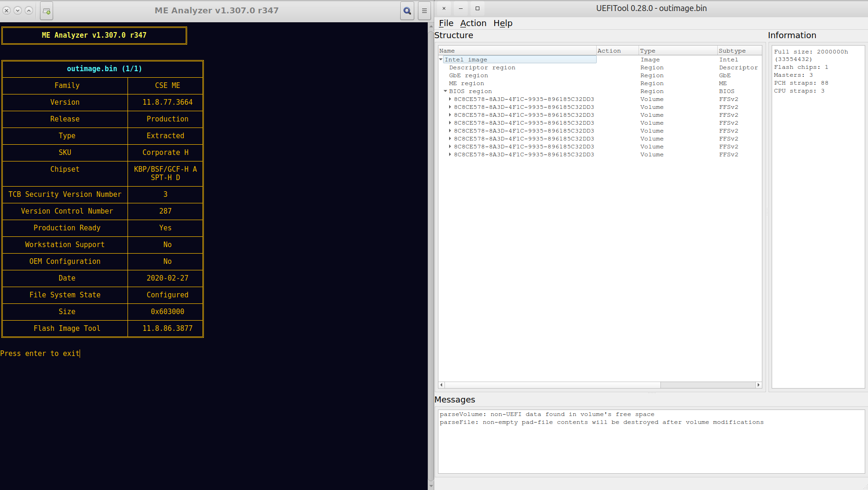Screen dimensions: 868x490
Task: Click the Subtype column header
Action: (x=732, y=51)
